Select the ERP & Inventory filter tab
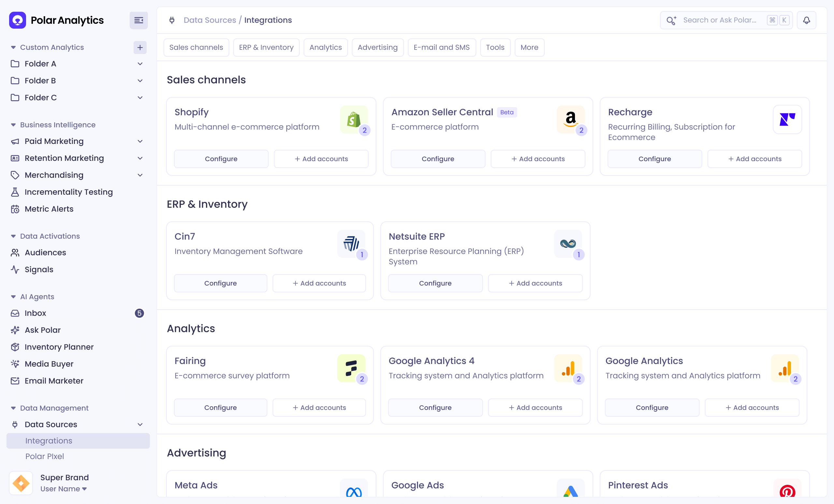The image size is (834, 504). (266, 47)
